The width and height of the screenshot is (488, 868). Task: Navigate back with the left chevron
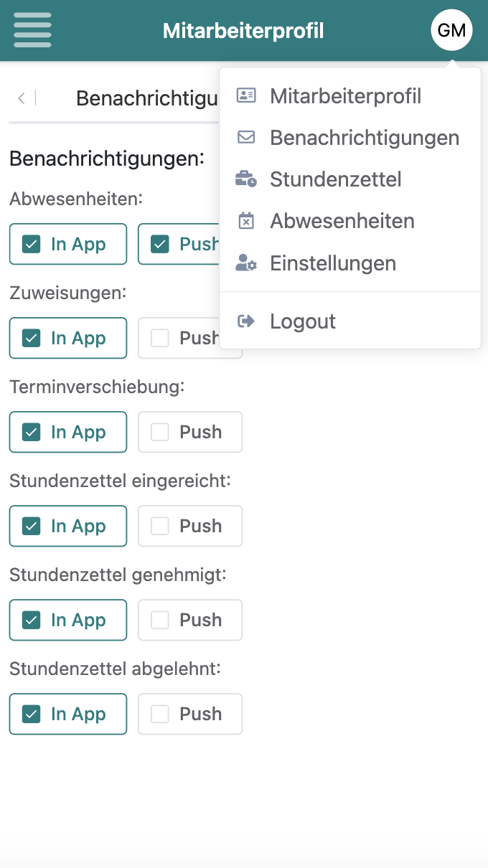click(21, 98)
